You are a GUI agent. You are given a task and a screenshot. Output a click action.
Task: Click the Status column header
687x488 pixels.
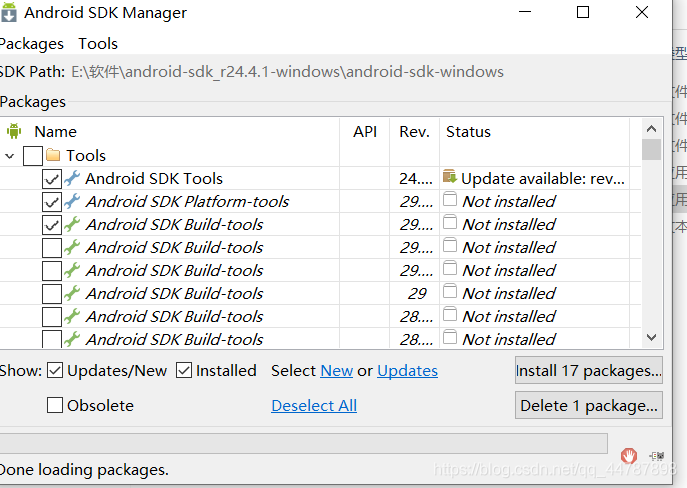coord(468,131)
